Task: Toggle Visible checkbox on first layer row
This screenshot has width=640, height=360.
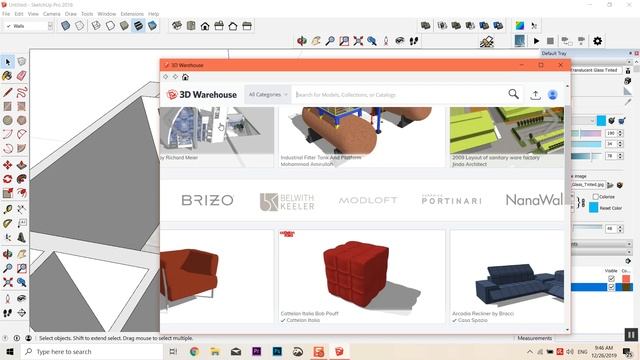Action: 611,278
